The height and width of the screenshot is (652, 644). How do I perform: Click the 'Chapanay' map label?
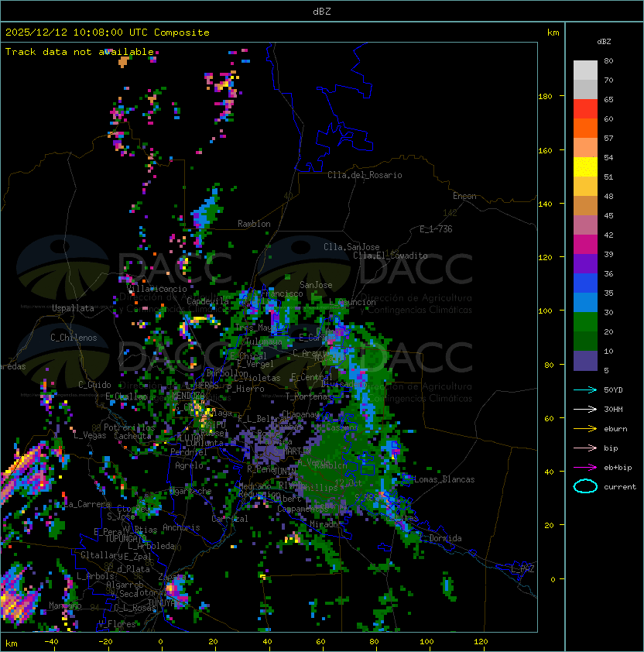300,414
